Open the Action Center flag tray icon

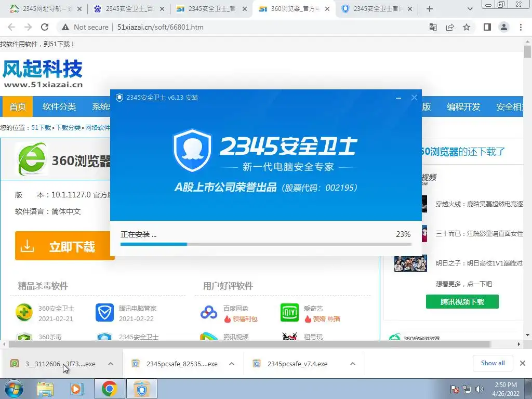(x=455, y=390)
